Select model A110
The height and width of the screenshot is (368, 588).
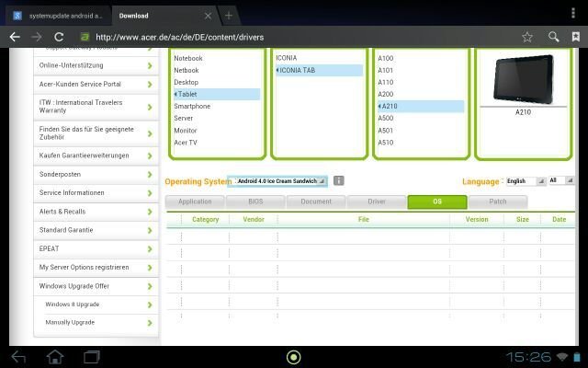[386, 82]
